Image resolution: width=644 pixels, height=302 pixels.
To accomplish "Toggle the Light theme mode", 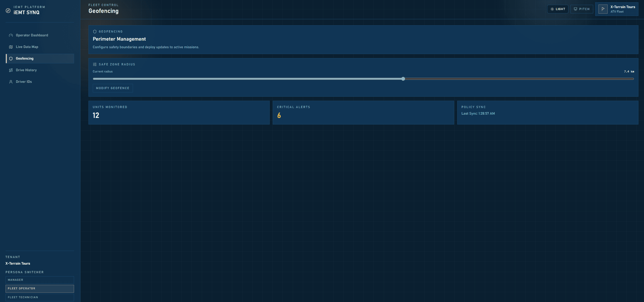I will (x=558, y=9).
